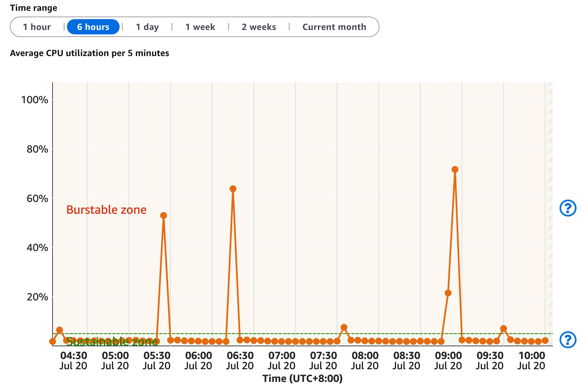This screenshot has height=388, width=588.
Task: Click the 80% y-axis label
Action: (37, 149)
